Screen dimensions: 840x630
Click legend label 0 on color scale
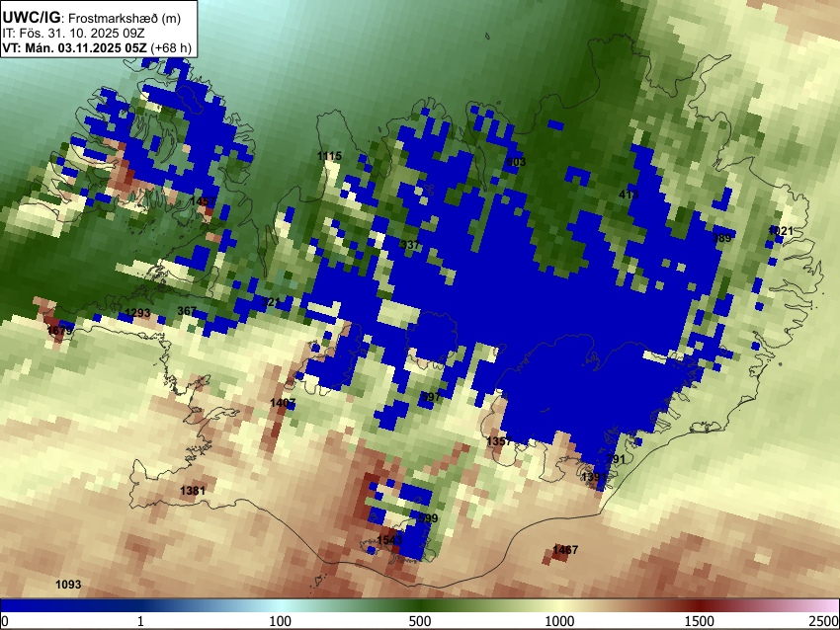(x=5, y=621)
